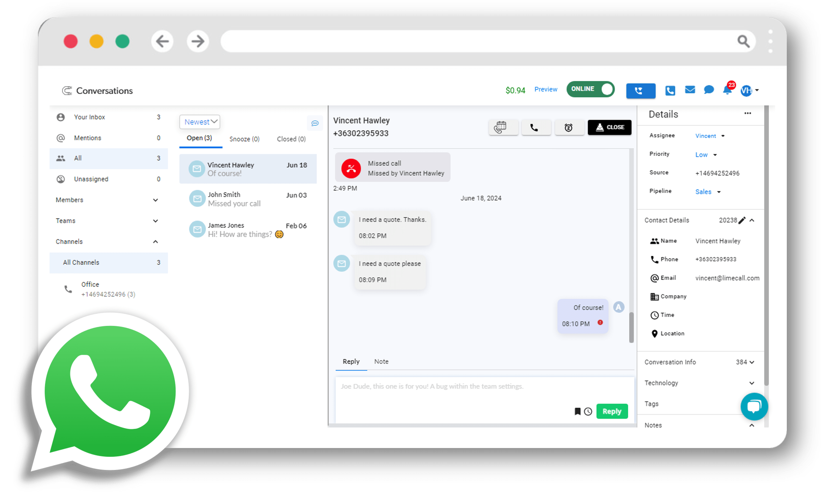
Task: Click the conversation thread scrollbar
Action: tap(631, 327)
